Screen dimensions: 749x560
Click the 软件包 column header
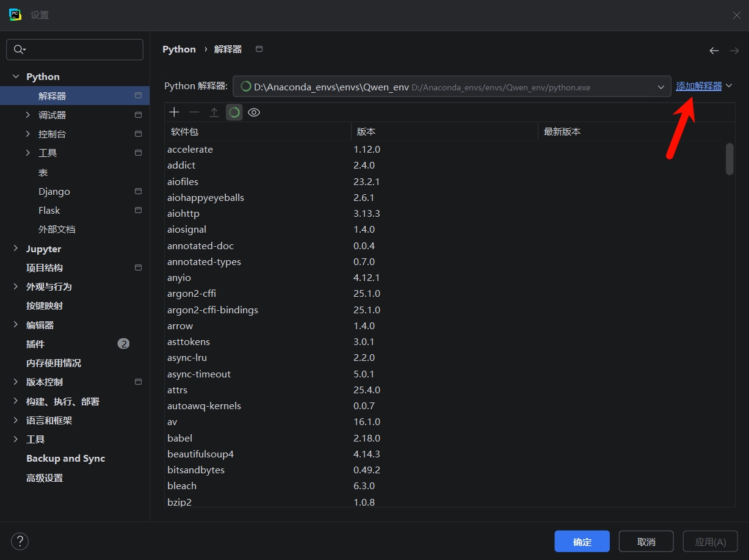[x=258, y=131]
